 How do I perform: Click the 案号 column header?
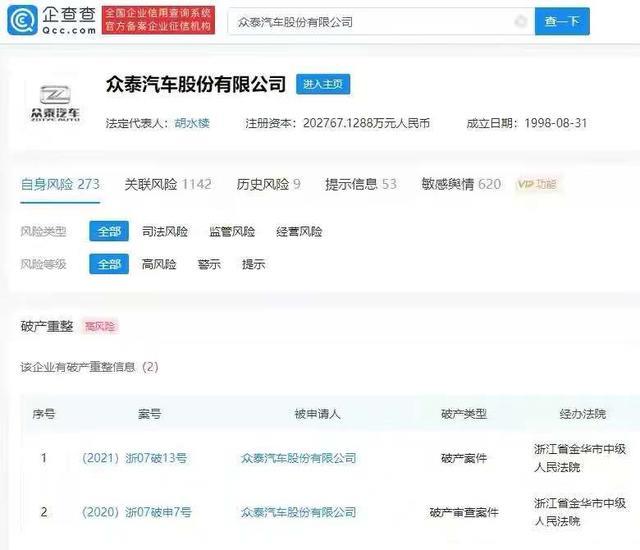coord(149,414)
